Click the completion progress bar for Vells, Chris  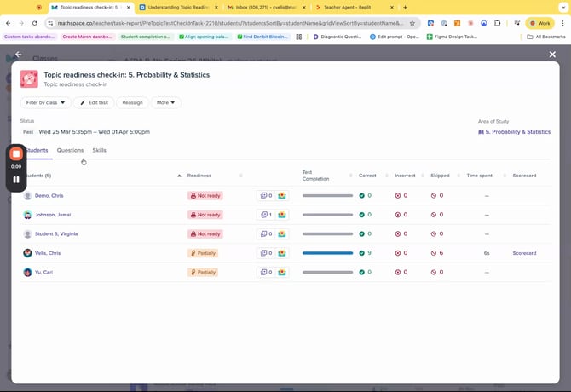328,253
